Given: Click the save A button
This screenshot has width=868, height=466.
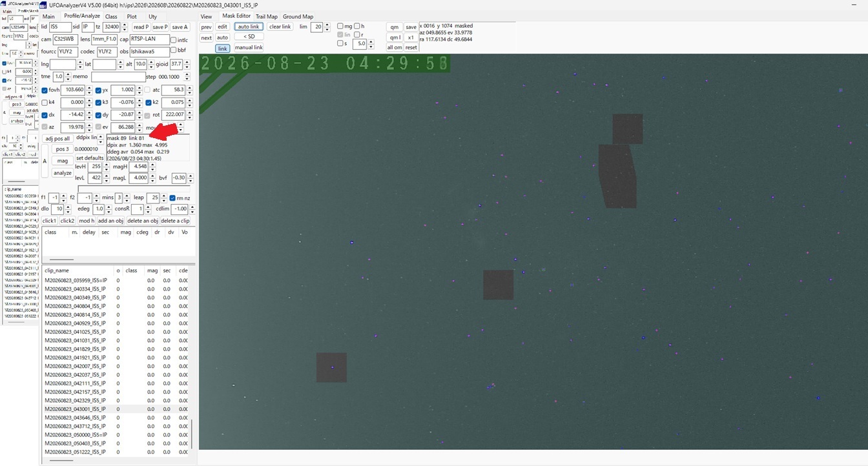Looking at the screenshot, I should click(180, 27).
